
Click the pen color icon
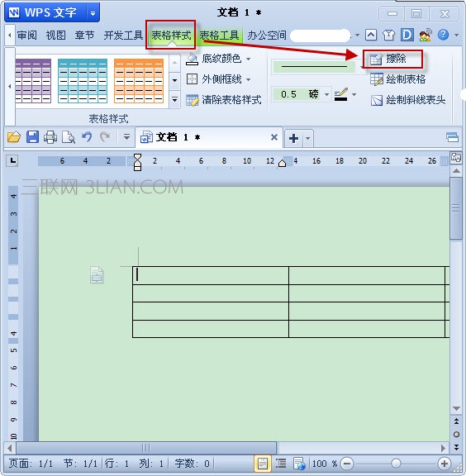pos(341,94)
